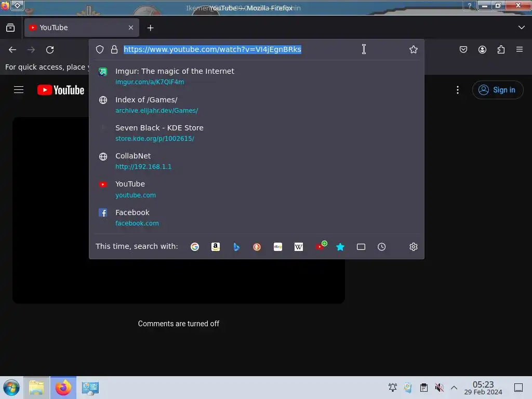Save the page to Pocket
Screen dimensions: 532x399
point(463,49)
